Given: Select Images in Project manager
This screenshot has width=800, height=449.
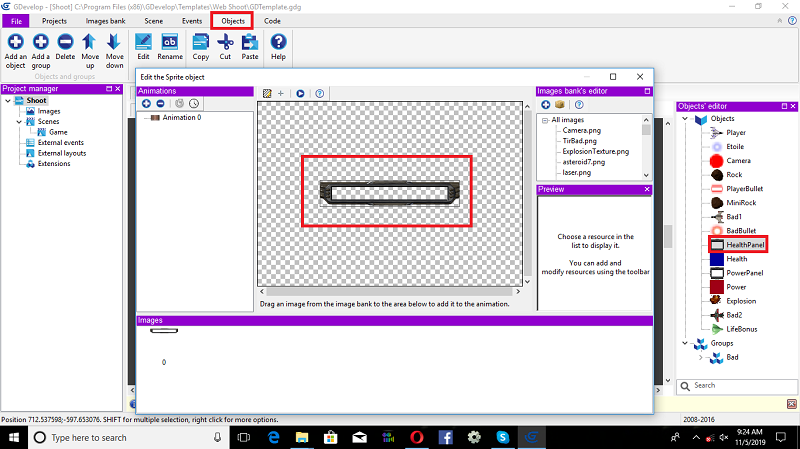Looking at the screenshot, I should click(49, 111).
